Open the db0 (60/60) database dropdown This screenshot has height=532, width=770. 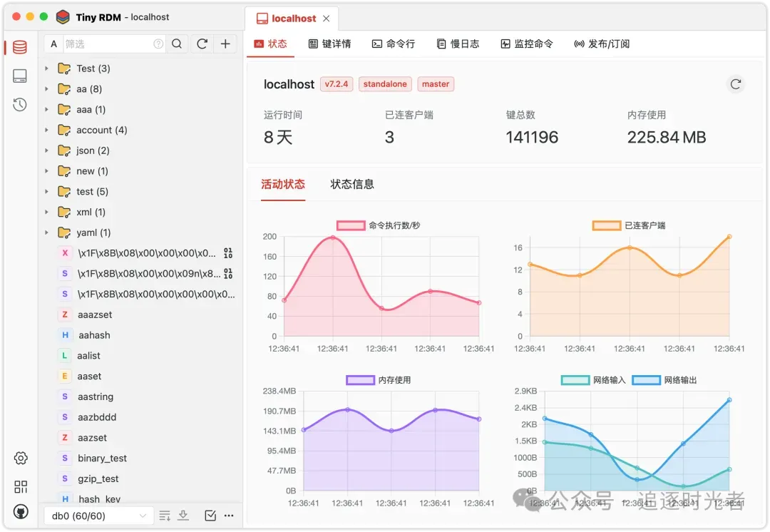98,516
